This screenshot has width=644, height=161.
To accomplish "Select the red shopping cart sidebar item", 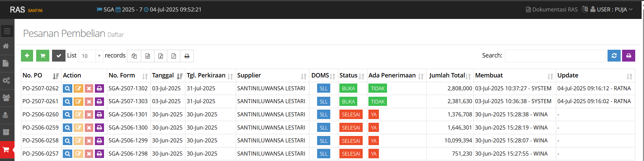I will [6, 149].
